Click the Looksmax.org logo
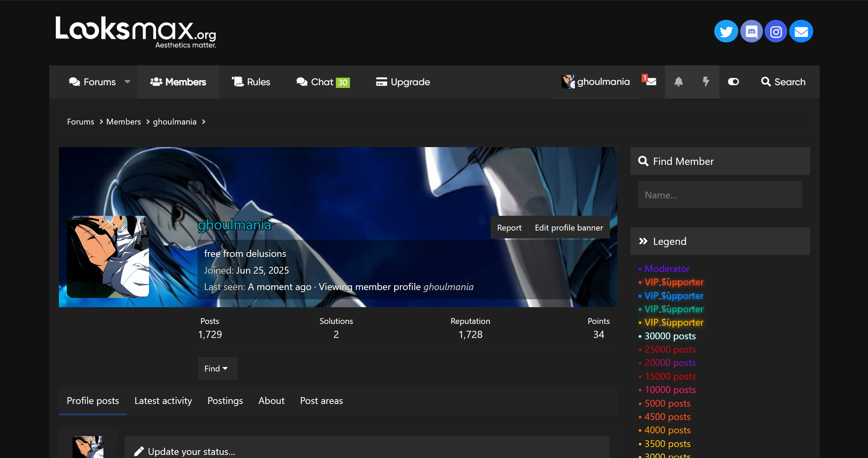The width and height of the screenshot is (868, 458). pyautogui.click(x=136, y=32)
